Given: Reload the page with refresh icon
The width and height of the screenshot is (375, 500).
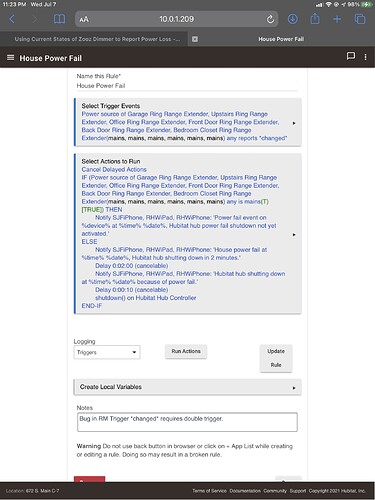Looking at the screenshot, I should tap(270, 19).
